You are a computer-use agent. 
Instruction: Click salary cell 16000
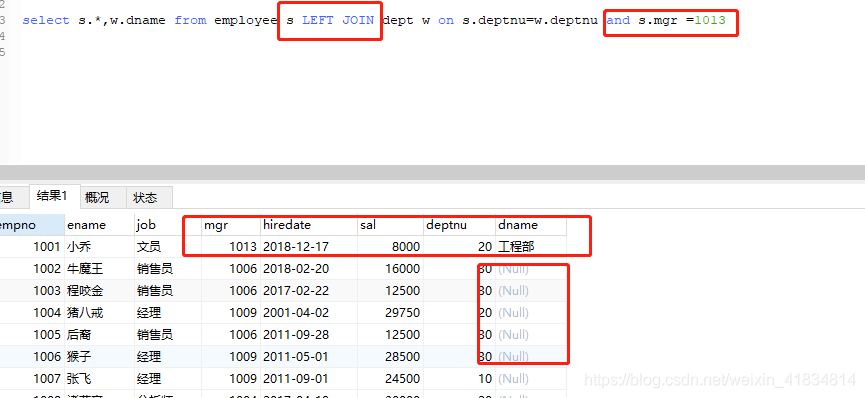391,269
